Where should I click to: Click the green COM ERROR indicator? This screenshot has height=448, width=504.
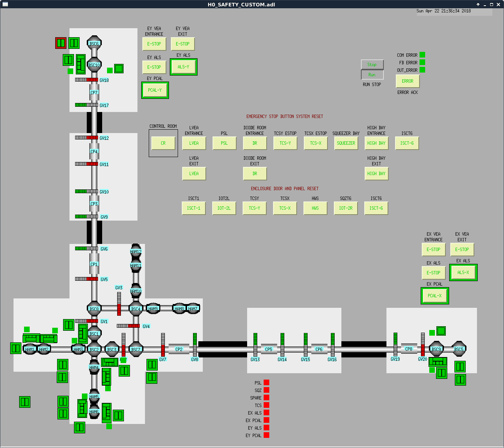422,55
